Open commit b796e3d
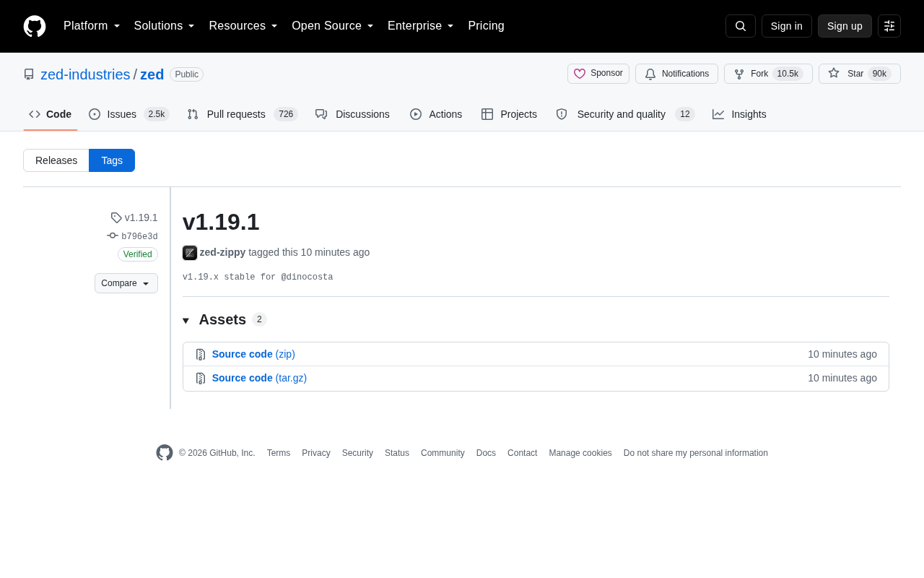 [133, 236]
